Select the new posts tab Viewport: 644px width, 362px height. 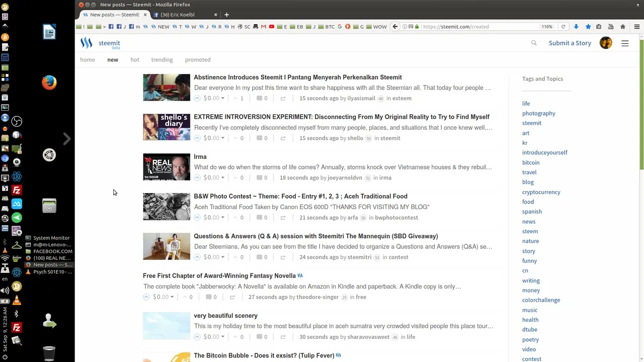[x=113, y=59]
